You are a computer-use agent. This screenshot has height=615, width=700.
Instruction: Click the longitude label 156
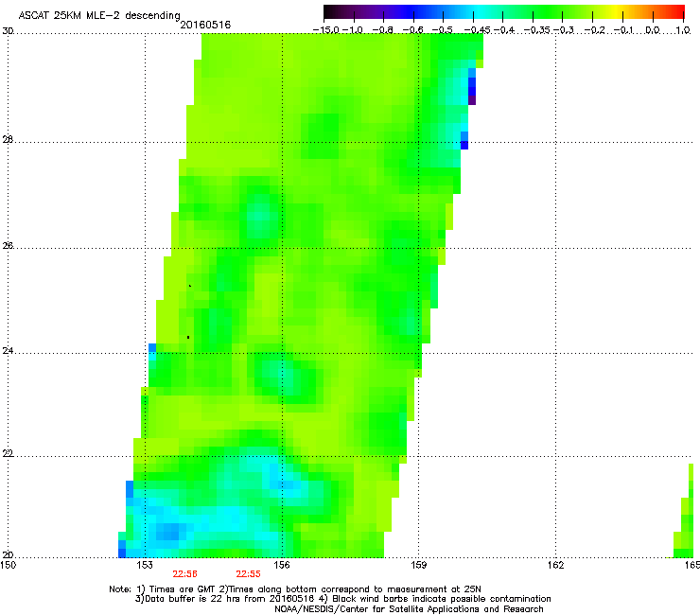pos(282,565)
